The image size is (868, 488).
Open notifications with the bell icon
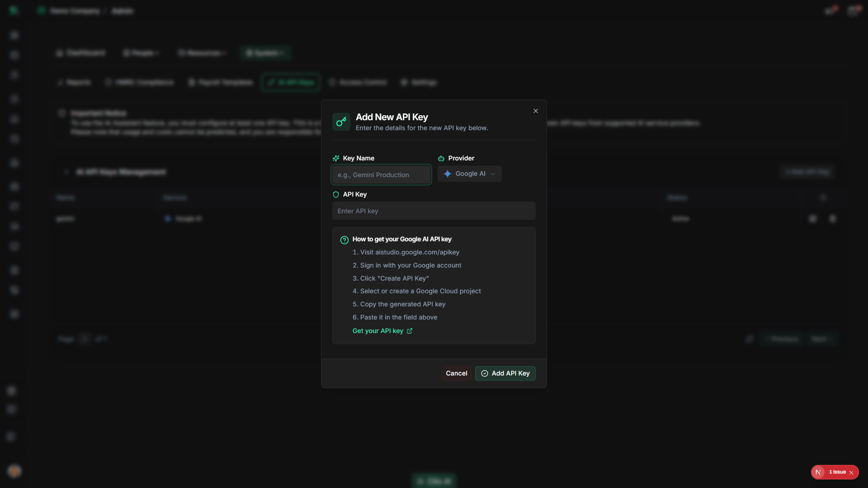point(830,10)
